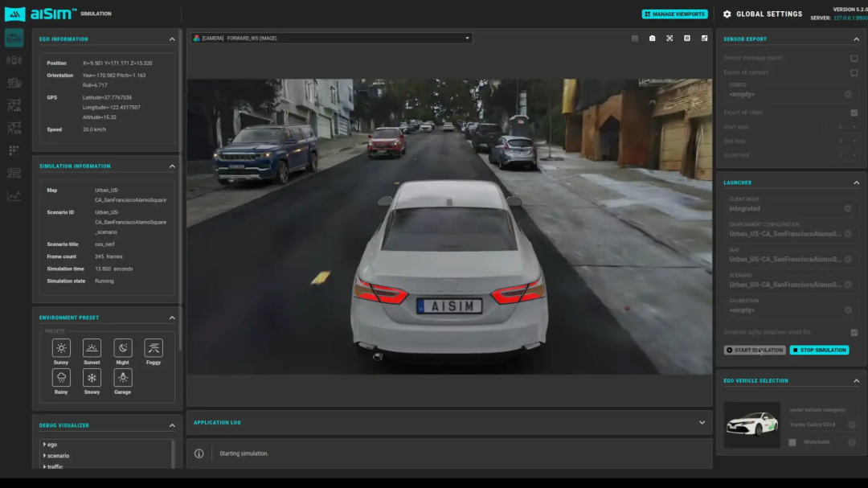Click the viewport focus frame icon

click(x=669, y=39)
